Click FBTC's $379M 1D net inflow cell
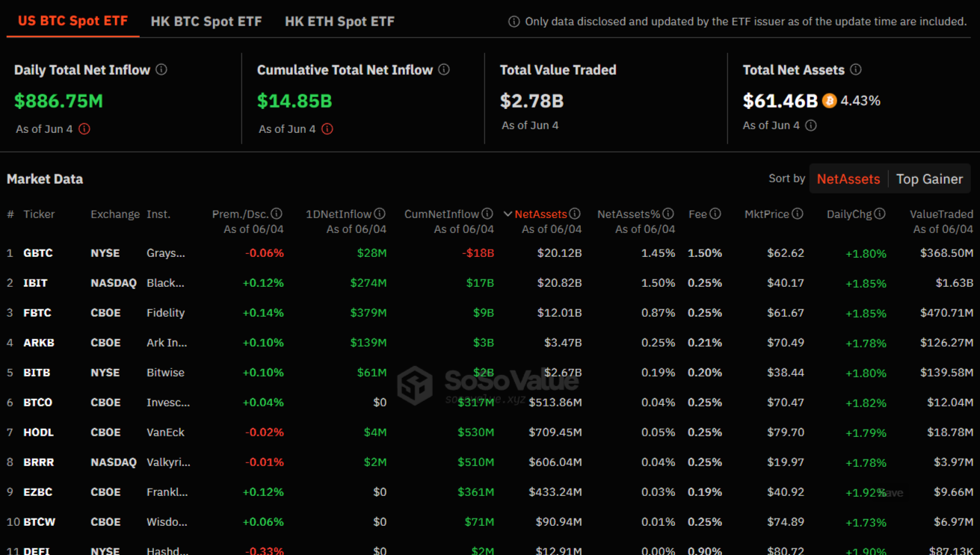Viewport: 980px width, 555px height. [369, 313]
